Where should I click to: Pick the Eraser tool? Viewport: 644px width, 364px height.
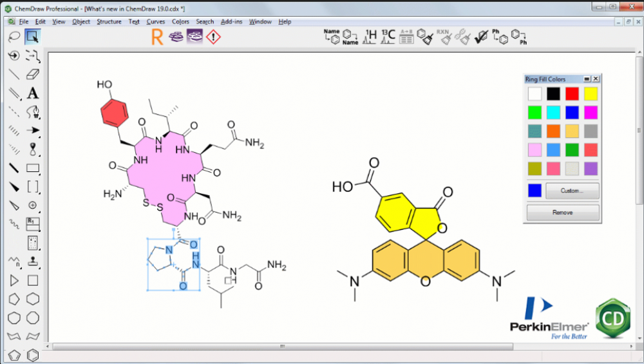coord(33,74)
